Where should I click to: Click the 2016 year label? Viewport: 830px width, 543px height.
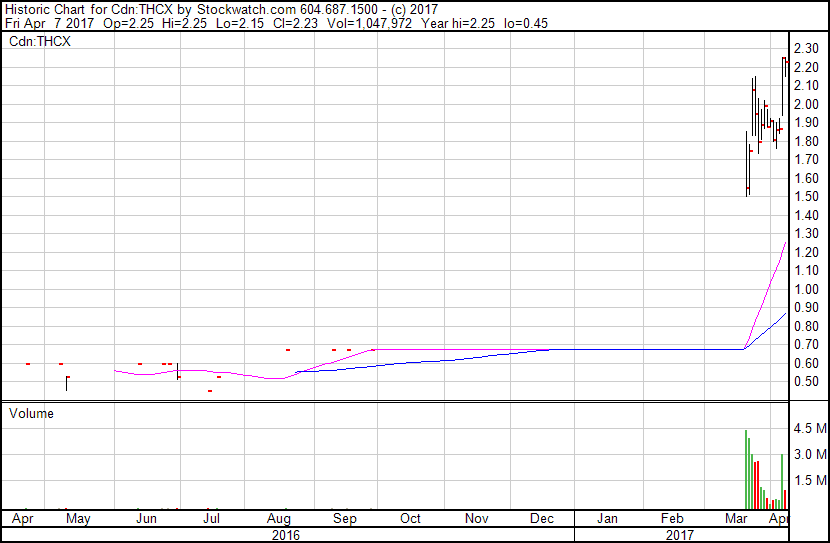tap(287, 535)
